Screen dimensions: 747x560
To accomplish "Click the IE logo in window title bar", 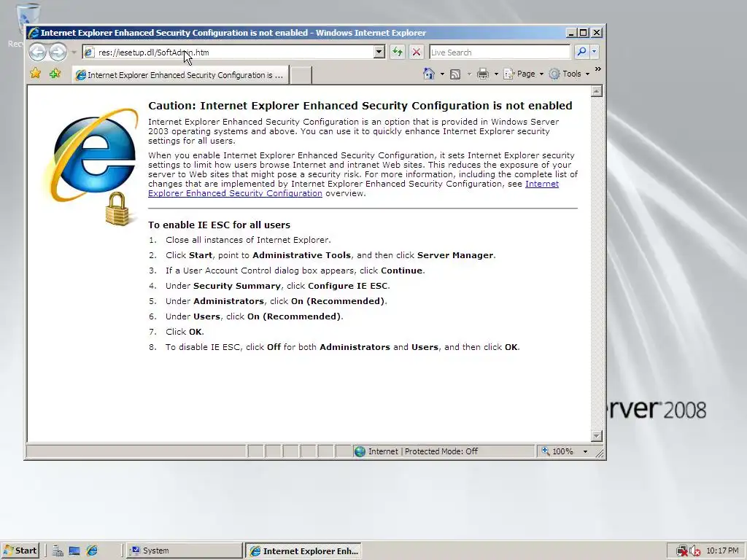I will point(34,33).
